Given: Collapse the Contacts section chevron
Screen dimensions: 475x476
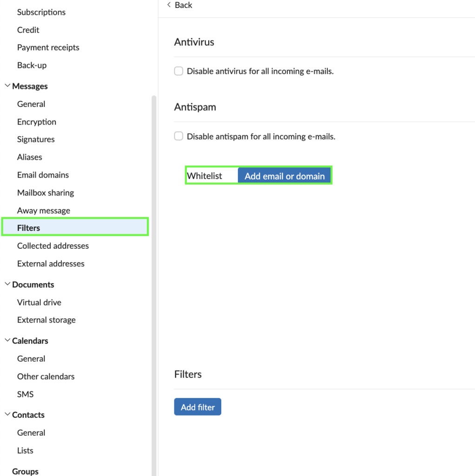Looking at the screenshot, I should tap(7, 415).
